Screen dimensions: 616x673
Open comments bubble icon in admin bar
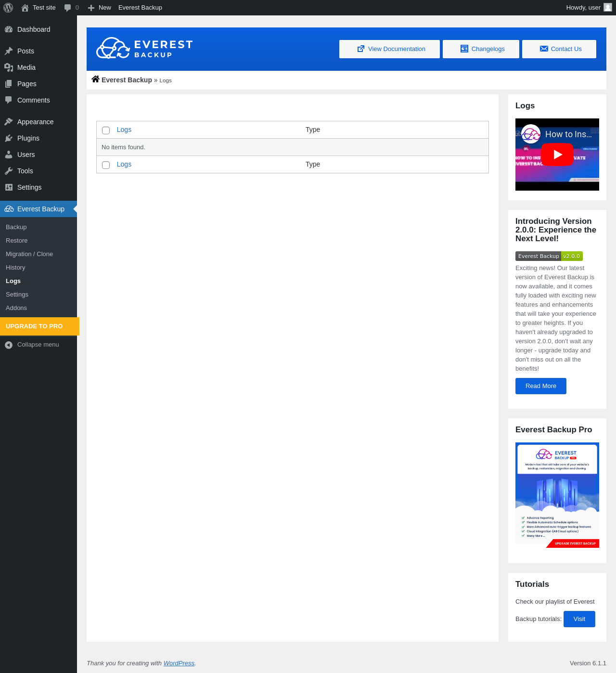(x=67, y=8)
